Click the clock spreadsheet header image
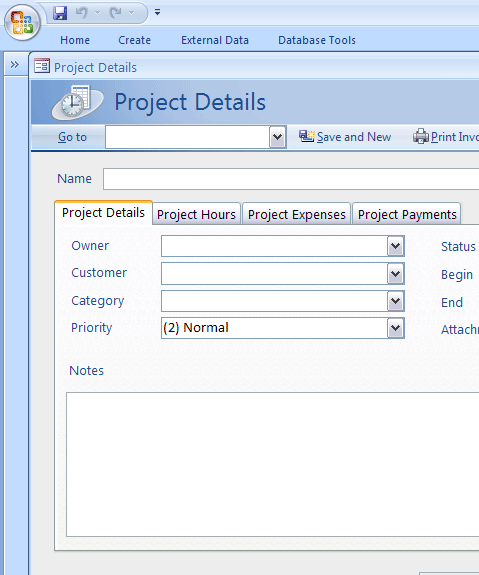479x575 pixels. click(77, 102)
